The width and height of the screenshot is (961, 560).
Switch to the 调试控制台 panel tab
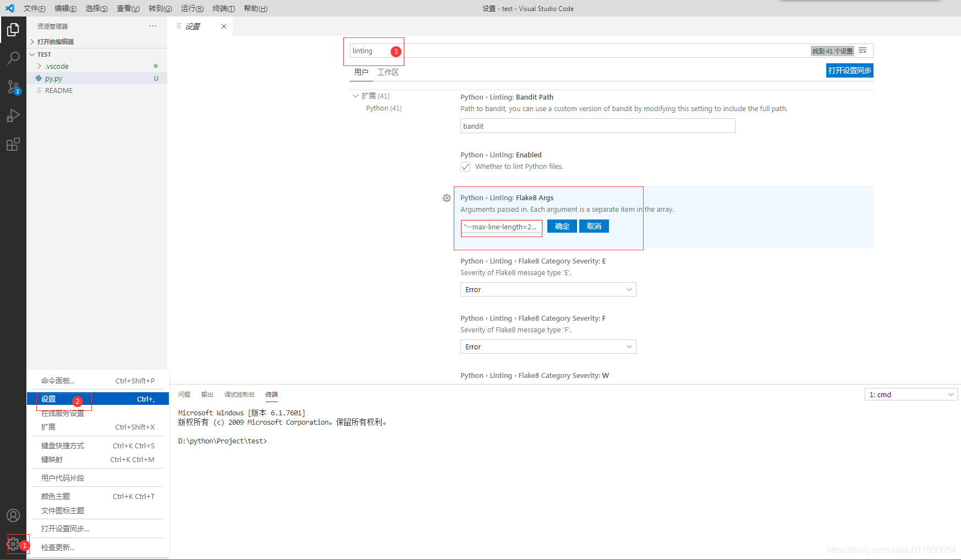click(239, 394)
